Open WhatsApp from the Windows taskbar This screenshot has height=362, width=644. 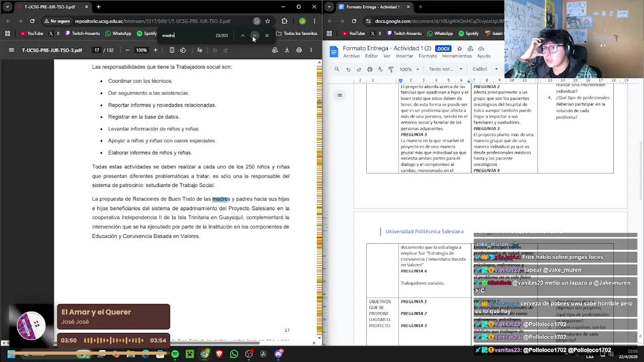pos(234,354)
